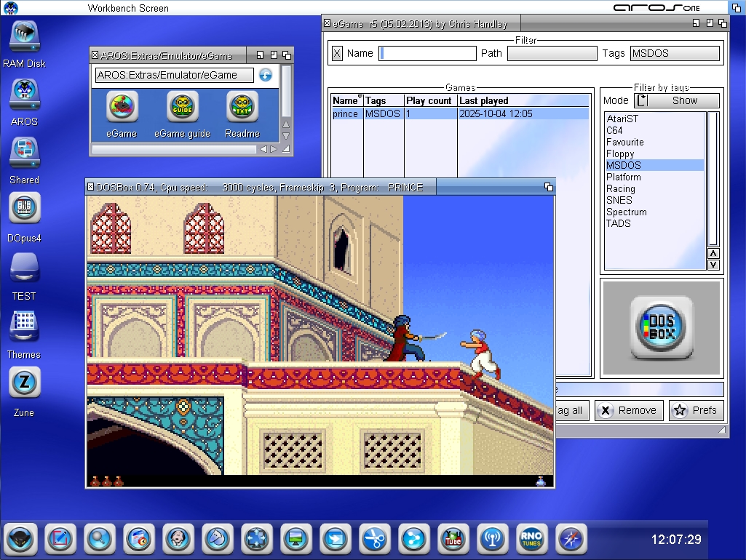The image size is (746, 560).
Task: Open the eGame.guide icon
Action: click(182, 107)
